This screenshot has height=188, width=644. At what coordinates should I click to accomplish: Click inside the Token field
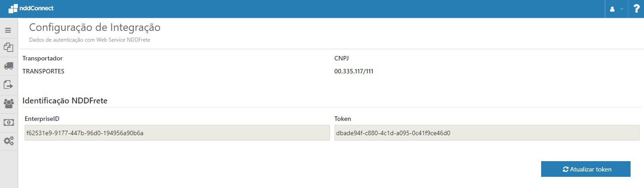click(x=487, y=133)
